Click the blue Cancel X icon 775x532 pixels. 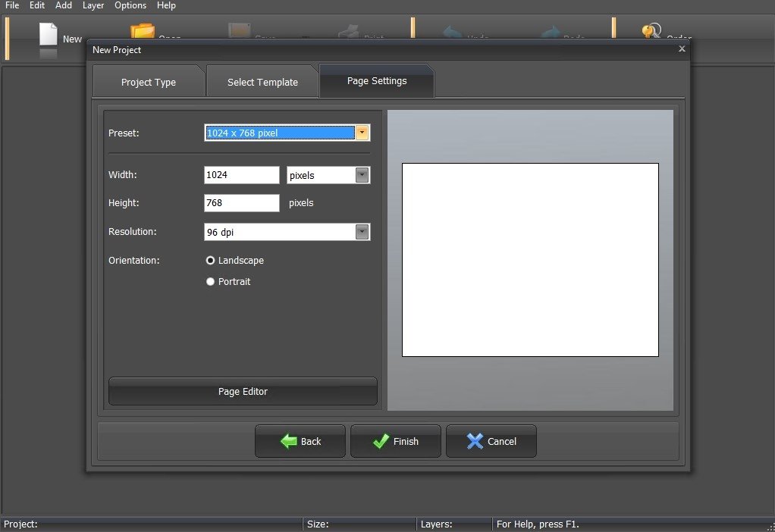tap(475, 441)
